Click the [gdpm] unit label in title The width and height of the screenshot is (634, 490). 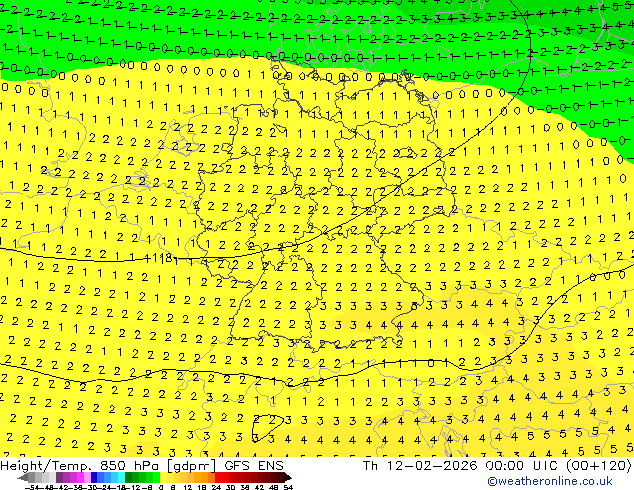191,466
